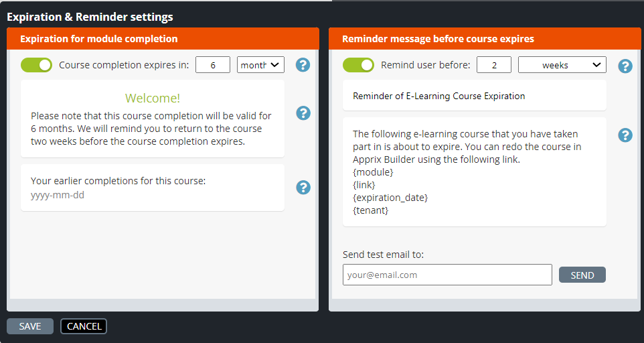Expand the weeks unit dropdown
Screen dimensions: 644x343
pos(562,65)
